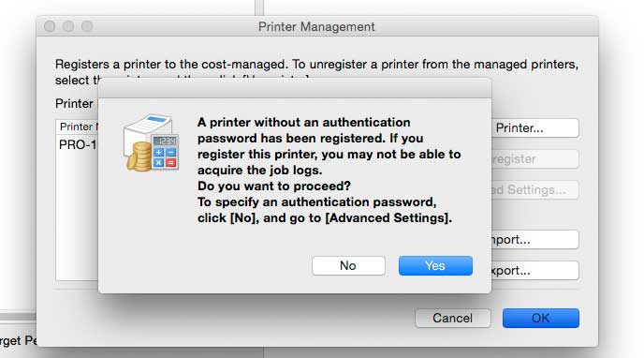Zoom the Printer Management window
Viewport: 644px width, 358px height.
tap(87, 26)
